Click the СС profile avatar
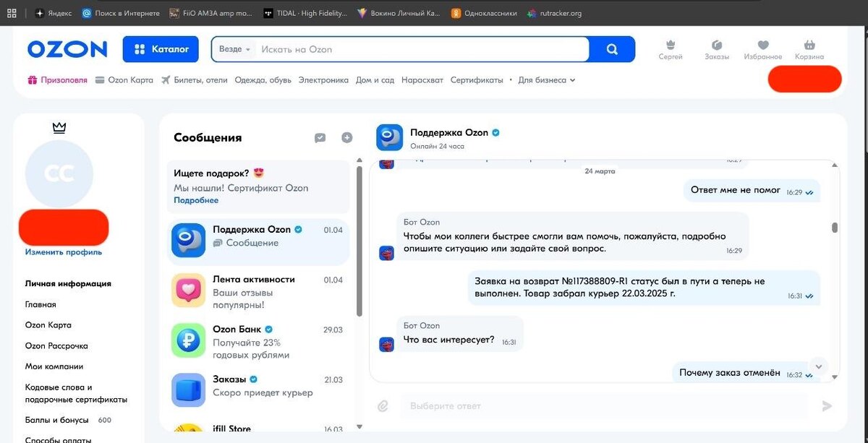 tap(59, 174)
